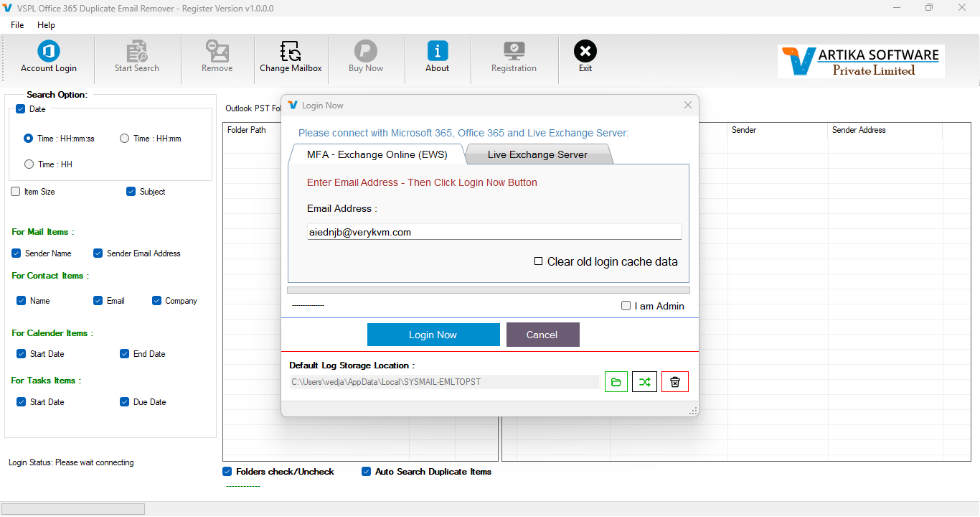
Task: Click the Login Now button
Action: [433, 335]
